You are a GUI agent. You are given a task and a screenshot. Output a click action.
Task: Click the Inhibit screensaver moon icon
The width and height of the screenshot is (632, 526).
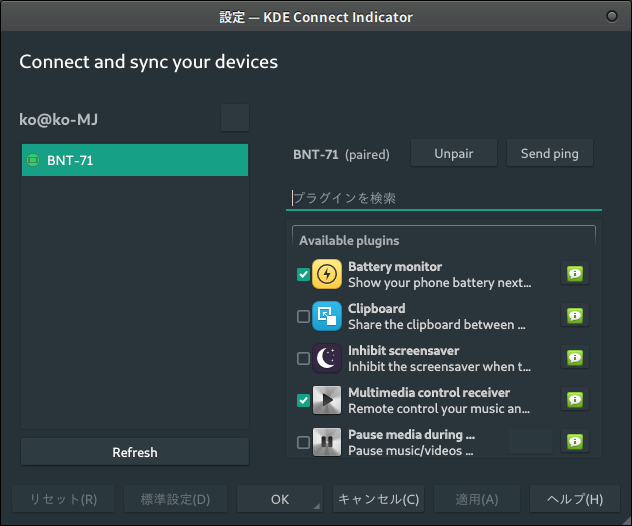coord(327,358)
